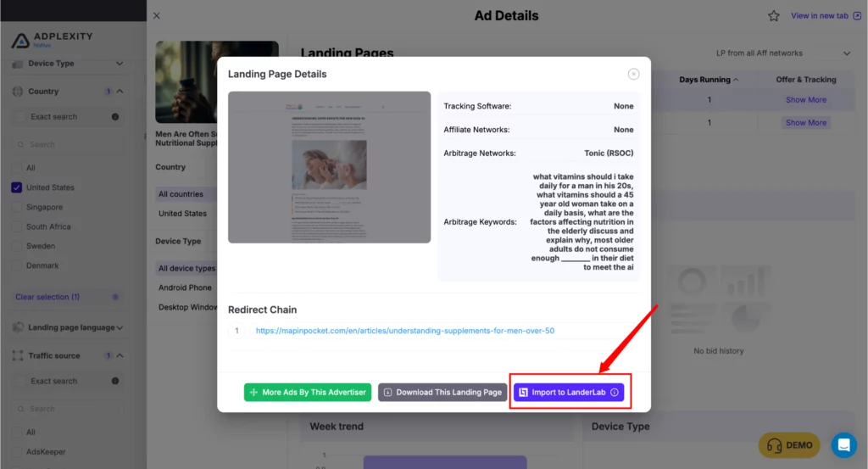The width and height of the screenshot is (868, 469).
Task: Check the Singapore checkbox
Action: [x=17, y=207]
